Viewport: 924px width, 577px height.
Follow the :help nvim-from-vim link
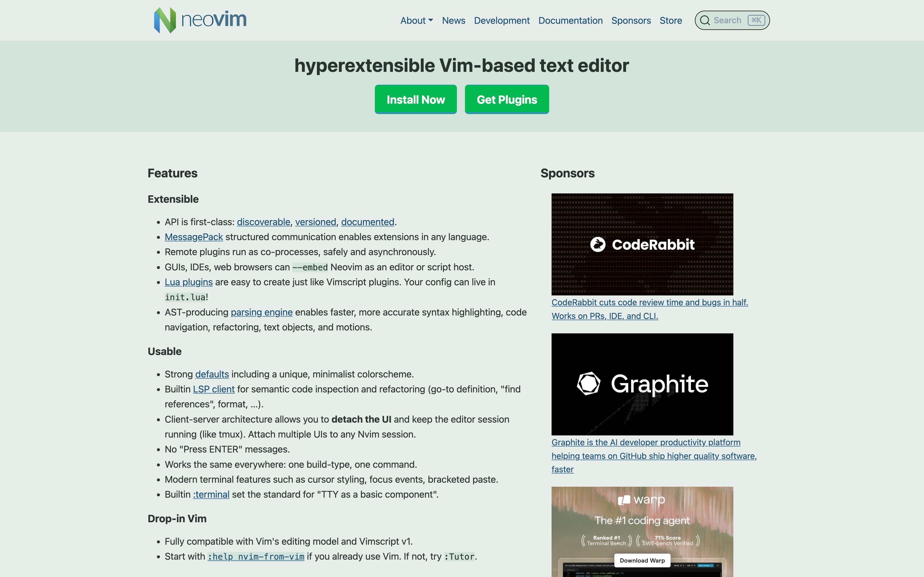(x=255, y=556)
